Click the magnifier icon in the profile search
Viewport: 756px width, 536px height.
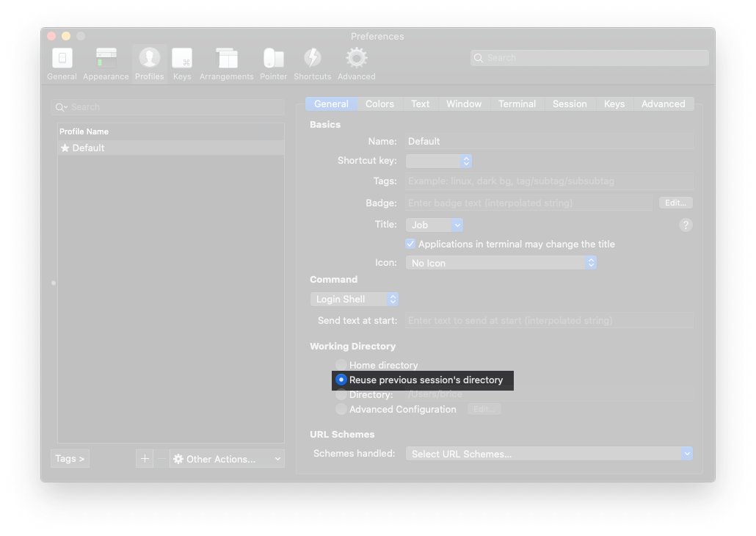pos(61,107)
